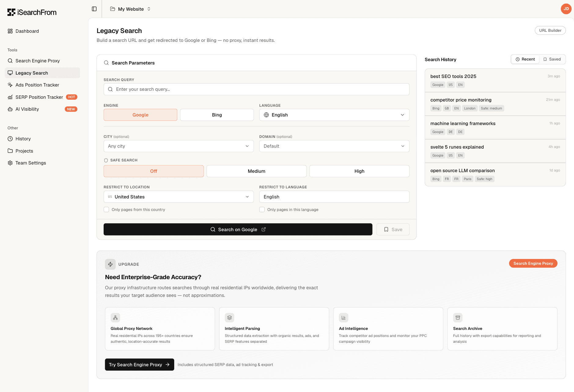Viewport: 574px width, 392px height.
Task: Open Ads Position Tracker page
Action: (x=42, y=85)
